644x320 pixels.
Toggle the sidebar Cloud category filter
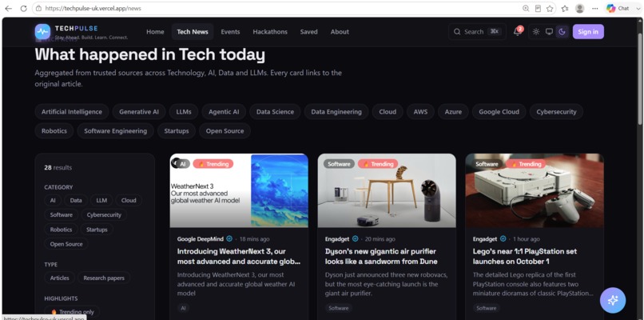click(129, 200)
